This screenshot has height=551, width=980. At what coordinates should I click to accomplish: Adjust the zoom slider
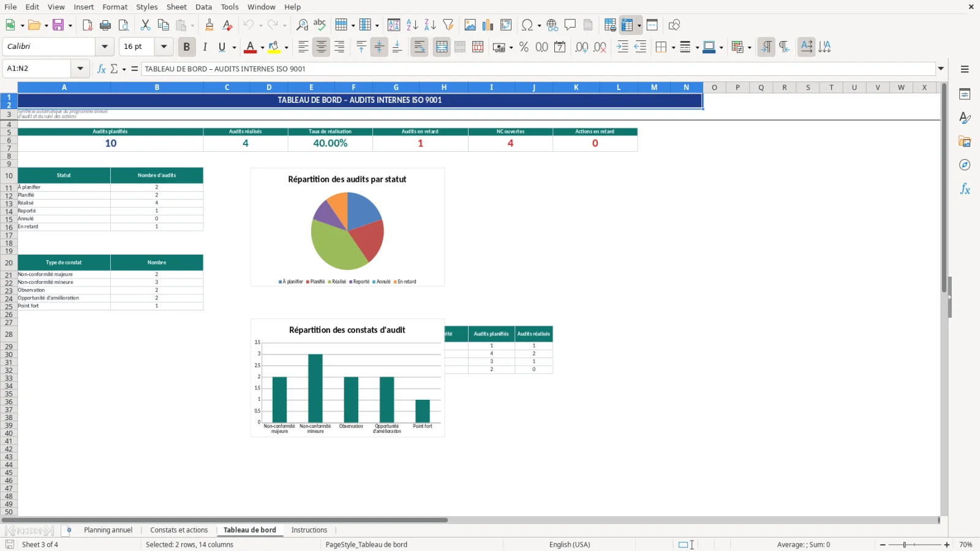(x=905, y=545)
